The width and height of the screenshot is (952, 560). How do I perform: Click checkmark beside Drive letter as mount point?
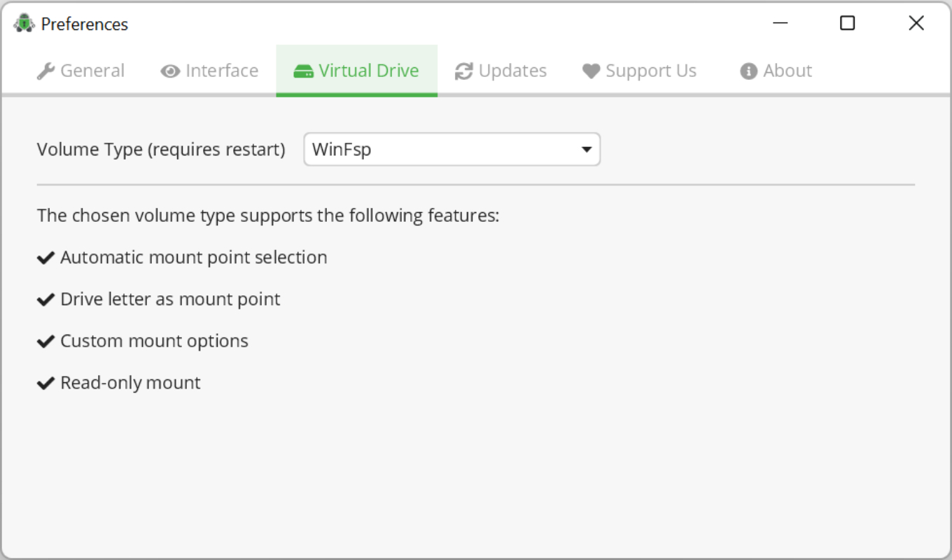click(45, 300)
